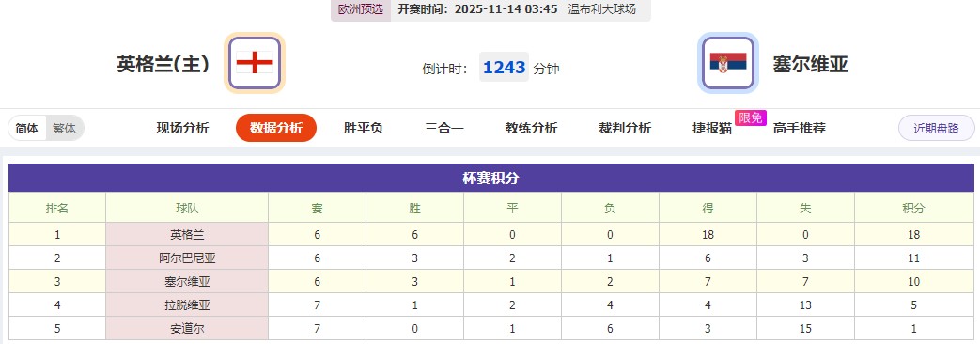The image size is (980, 344).
Task: Click the 积分 column header
Action: pyautogui.click(x=914, y=209)
